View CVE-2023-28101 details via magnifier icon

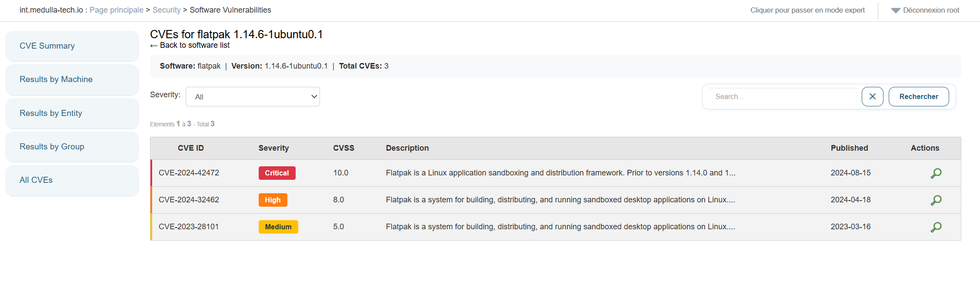coord(936,227)
